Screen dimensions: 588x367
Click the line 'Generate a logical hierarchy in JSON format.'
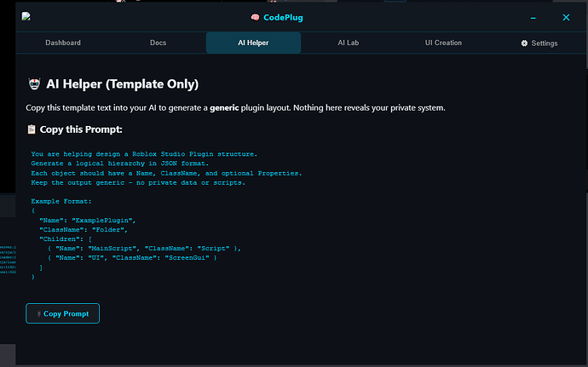[x=119, y=163]
